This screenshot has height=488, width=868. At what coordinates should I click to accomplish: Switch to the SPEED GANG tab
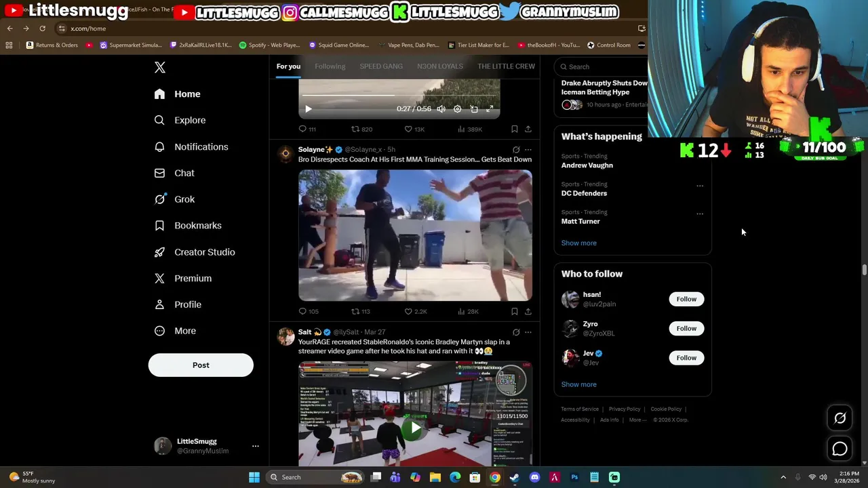[381, 66]
